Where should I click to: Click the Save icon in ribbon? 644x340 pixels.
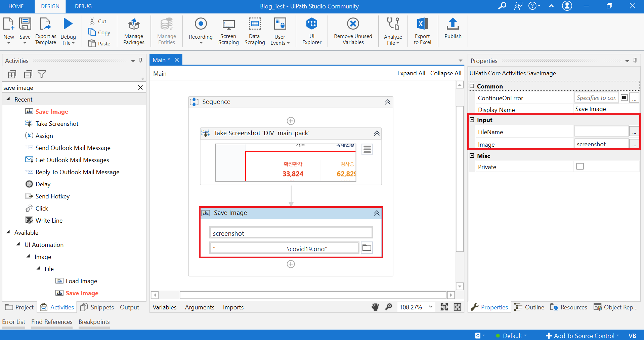point(25,24)
